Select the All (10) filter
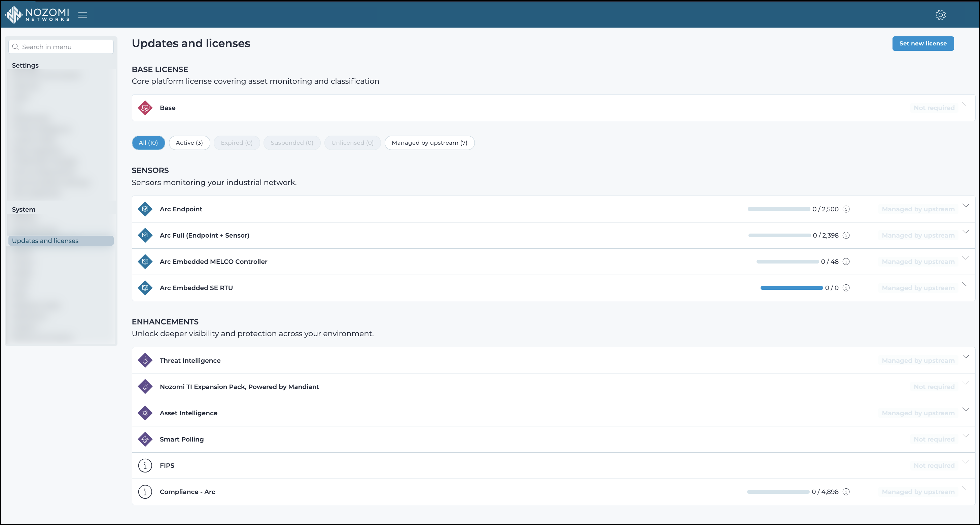This screenshot has height=525, width=980. click(x=148, y=143)
